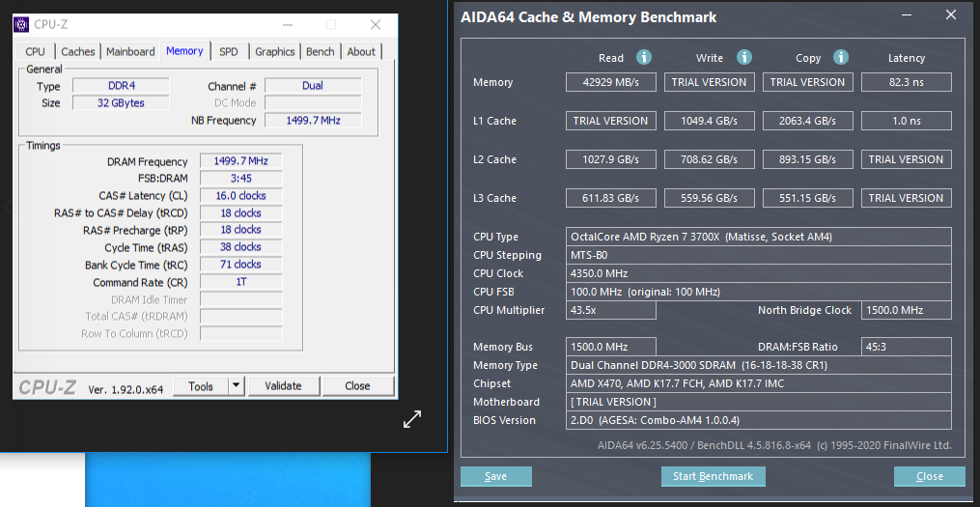
Task: Click the L1 Cache Latency 1.0 ns field
Action: 907,121
